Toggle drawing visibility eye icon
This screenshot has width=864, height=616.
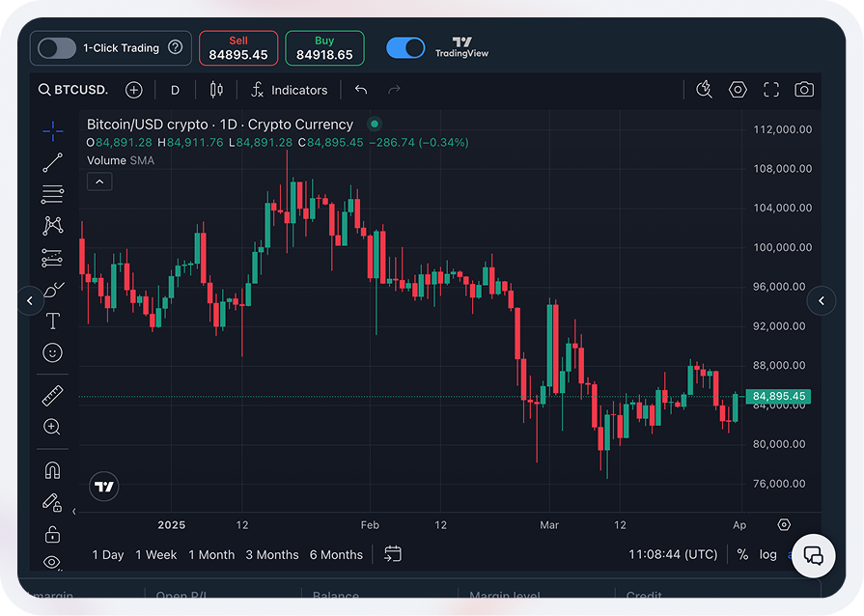coord(53,562)
